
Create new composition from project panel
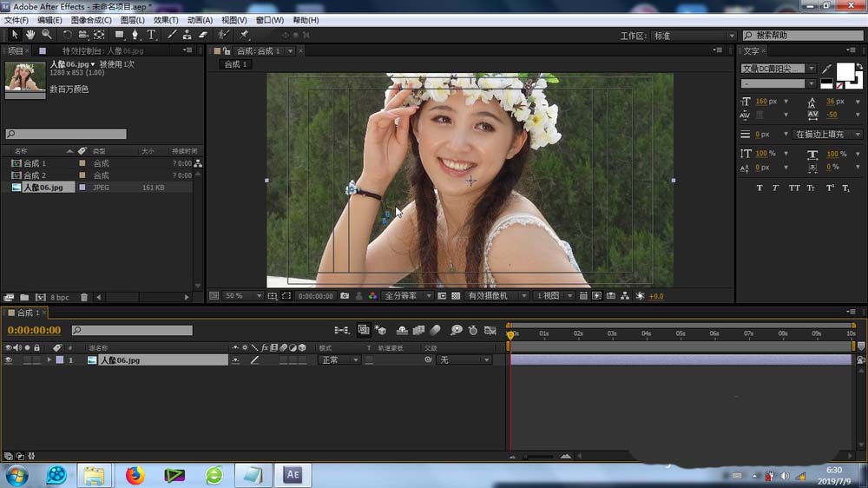tap(41, 298)
